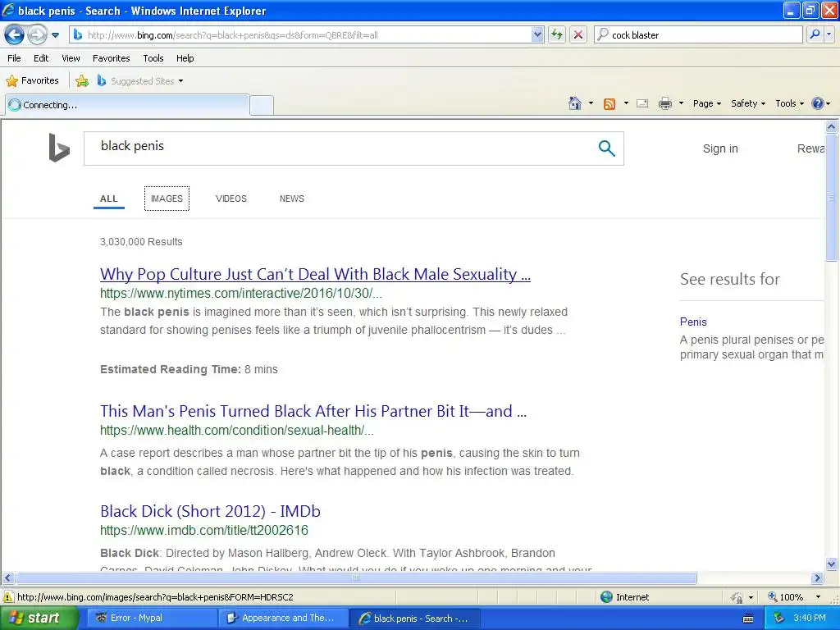Click the system tray safely remove icon
The width and height of the screenshot is (840, 630).
pyautogui.click(x=778, y=619)
